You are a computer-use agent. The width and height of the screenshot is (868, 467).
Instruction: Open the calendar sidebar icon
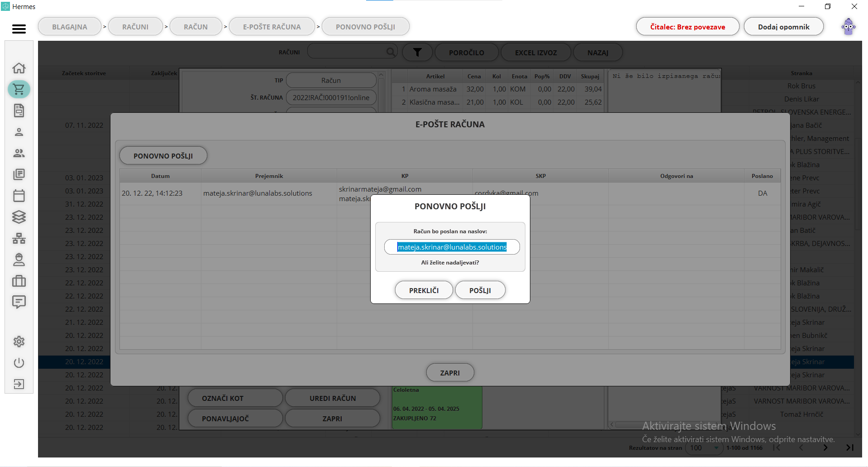tap(19, 196)
